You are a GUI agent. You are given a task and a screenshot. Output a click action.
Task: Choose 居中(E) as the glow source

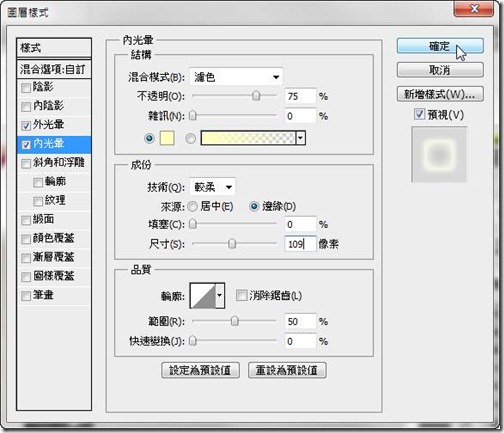tap(192, 207)
